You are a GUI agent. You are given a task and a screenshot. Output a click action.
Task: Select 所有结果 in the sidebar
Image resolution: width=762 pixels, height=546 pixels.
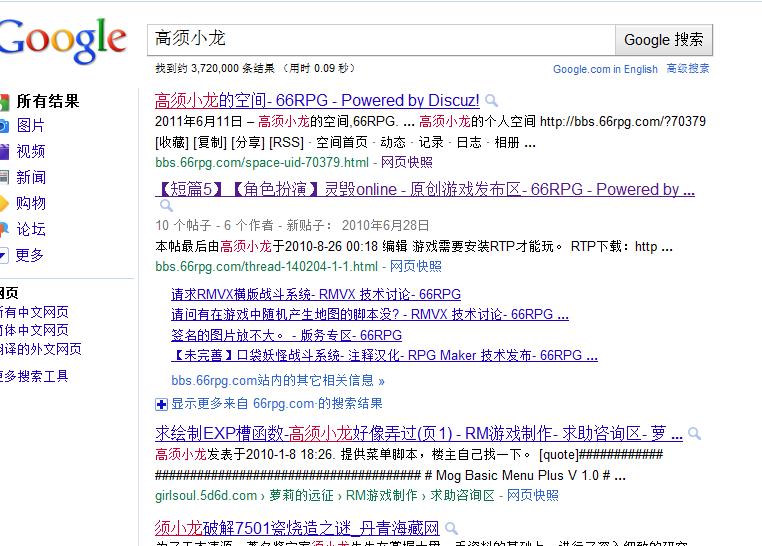[x=48, y=101]
